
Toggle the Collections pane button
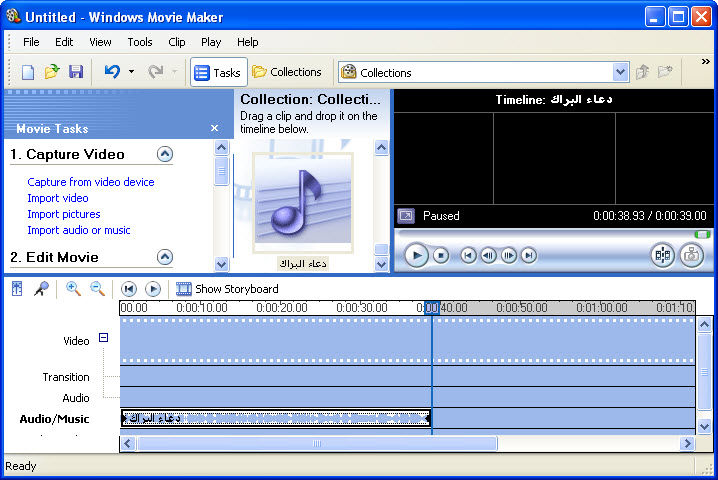(x=287, y=72)
